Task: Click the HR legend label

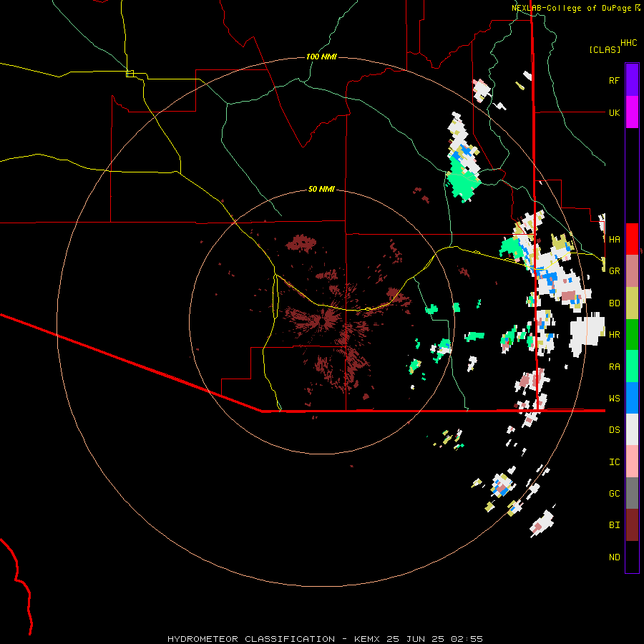Action: (614, 335)
